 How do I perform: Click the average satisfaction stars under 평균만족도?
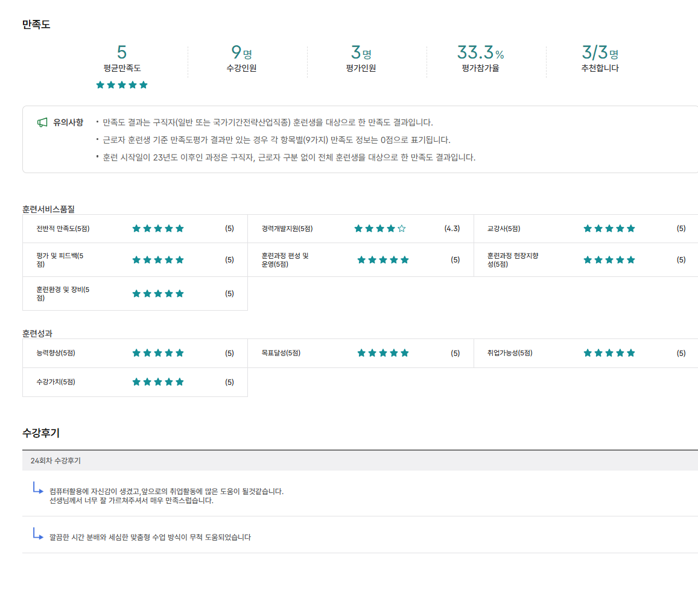[x=122, y=85]
